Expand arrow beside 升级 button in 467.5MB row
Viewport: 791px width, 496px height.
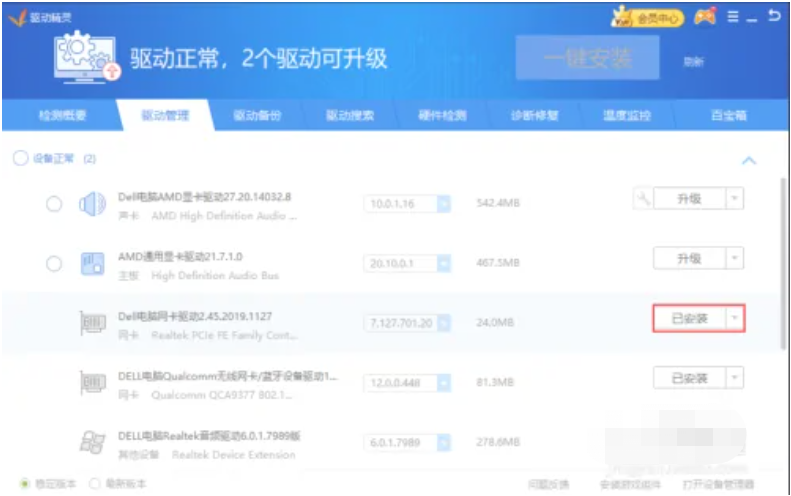734,258
